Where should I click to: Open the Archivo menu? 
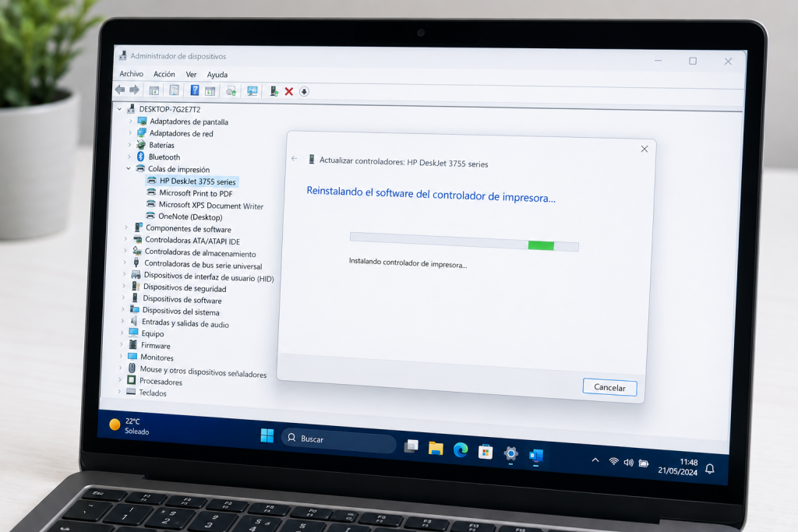[x=131, y=74]
